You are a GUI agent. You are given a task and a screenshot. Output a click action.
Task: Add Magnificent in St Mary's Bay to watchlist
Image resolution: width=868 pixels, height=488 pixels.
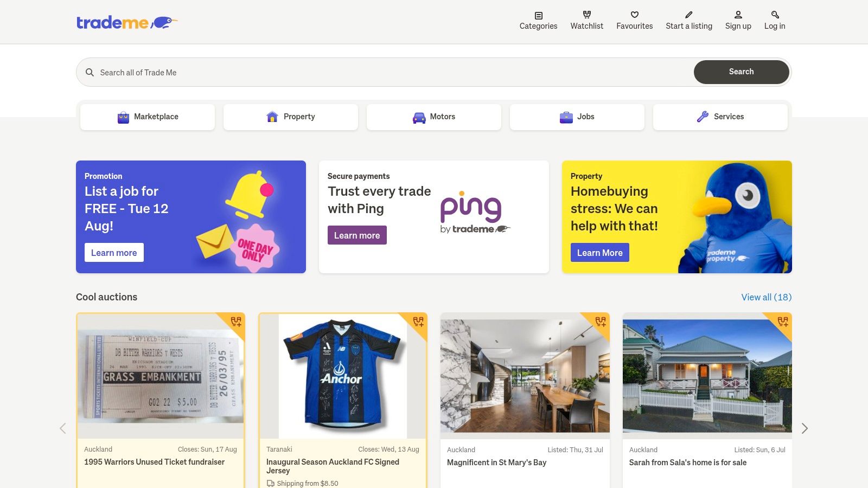click(x=601, y=322)
